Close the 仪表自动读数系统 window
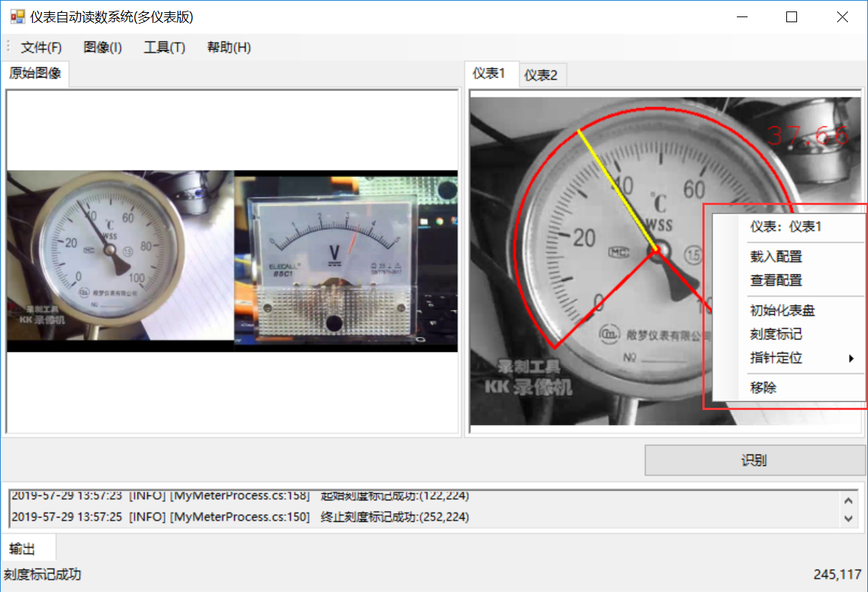This screenshot has height=592, width=868. 842,17
